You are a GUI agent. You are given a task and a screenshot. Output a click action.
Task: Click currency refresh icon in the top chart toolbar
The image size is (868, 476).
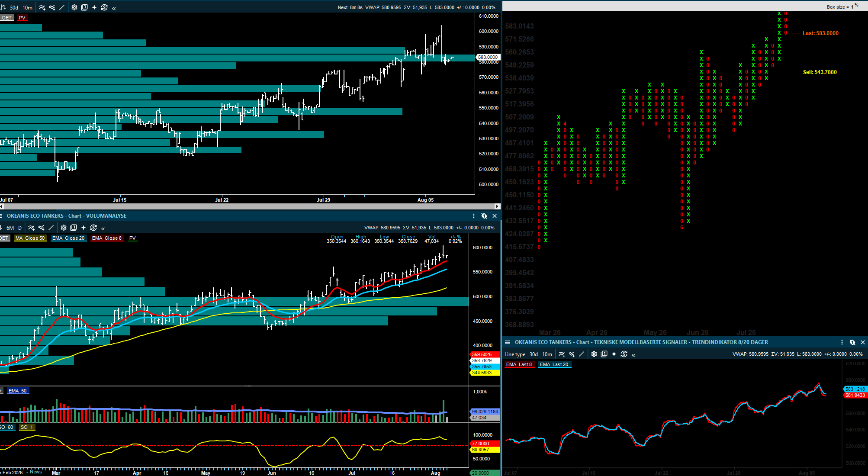tap(104, 7)
